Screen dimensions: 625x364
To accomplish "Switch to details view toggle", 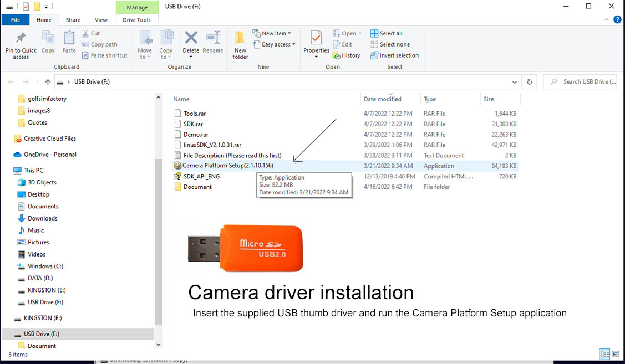I will 604,354.
